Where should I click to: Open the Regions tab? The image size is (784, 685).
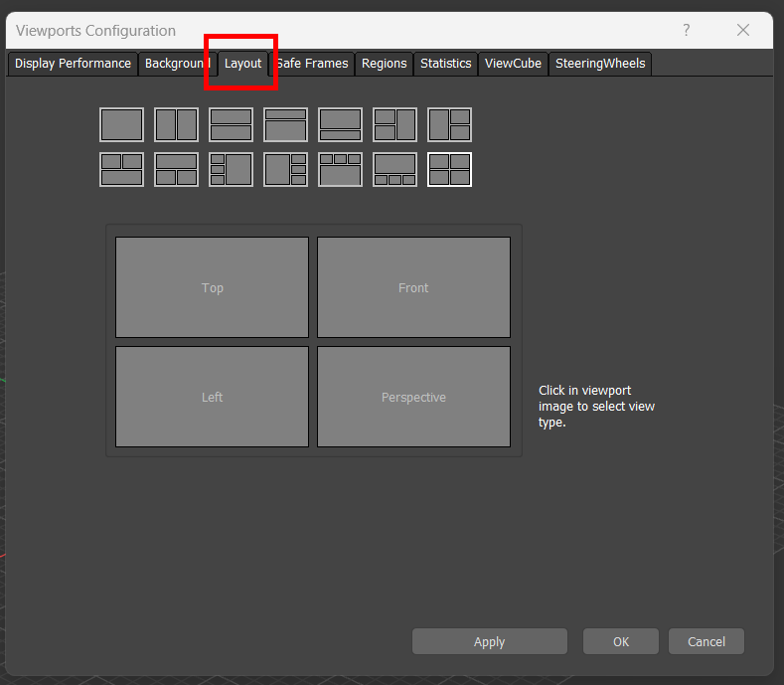coord(384,64)
